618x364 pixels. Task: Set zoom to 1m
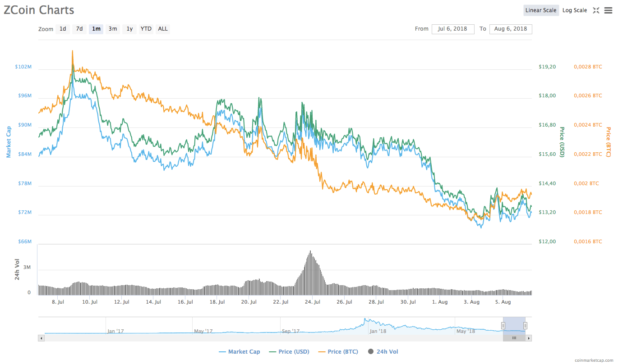point(96,29)
